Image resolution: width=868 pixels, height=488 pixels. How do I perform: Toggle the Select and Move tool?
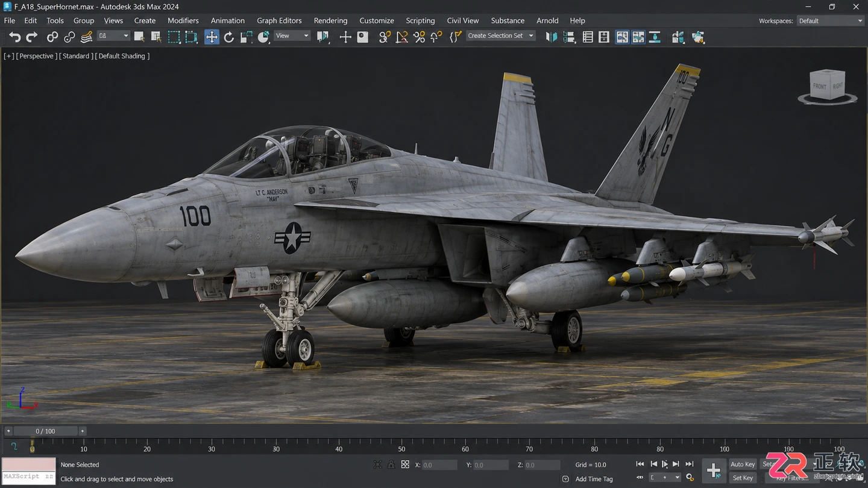(212, 37)
